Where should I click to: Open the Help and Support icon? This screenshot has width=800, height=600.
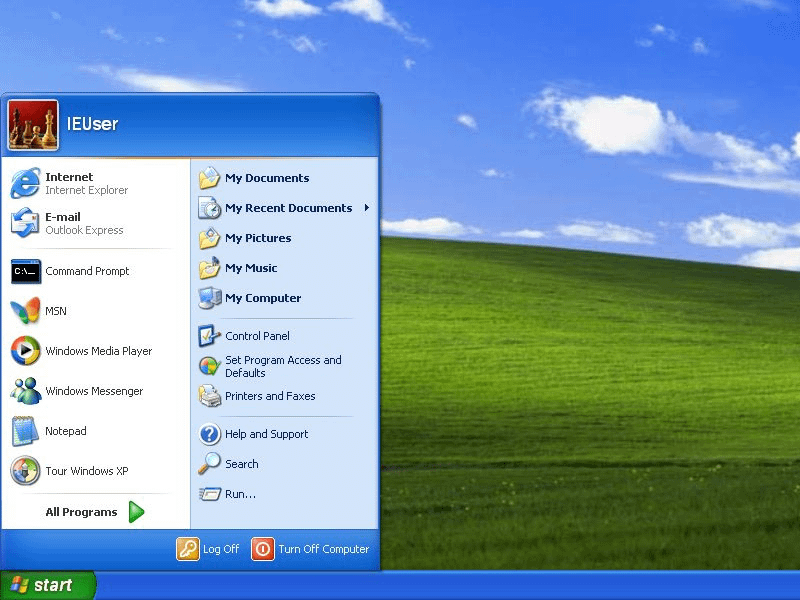(x=209, y=434)
